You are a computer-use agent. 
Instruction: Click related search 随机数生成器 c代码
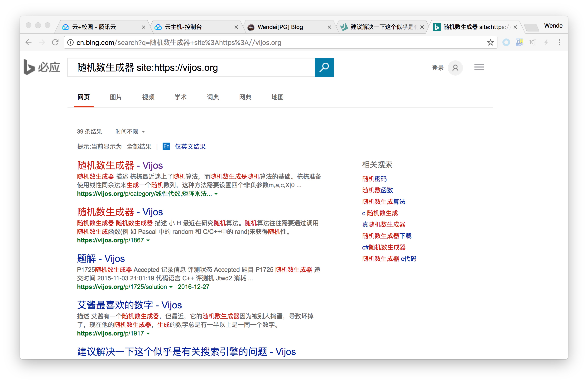click(389, 259)
